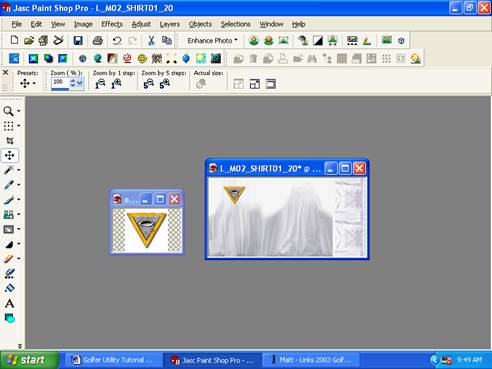
Task: Copy using the Copy icon beside scissors
Action: [x=167, y=41]
